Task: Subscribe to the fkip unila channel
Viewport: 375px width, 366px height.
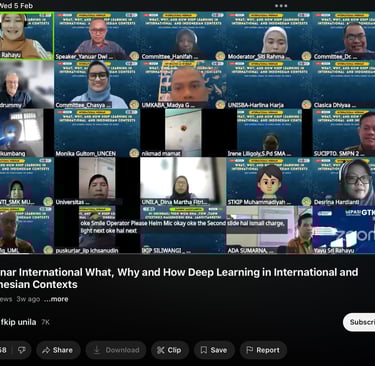Action: [x=359, y=322]
